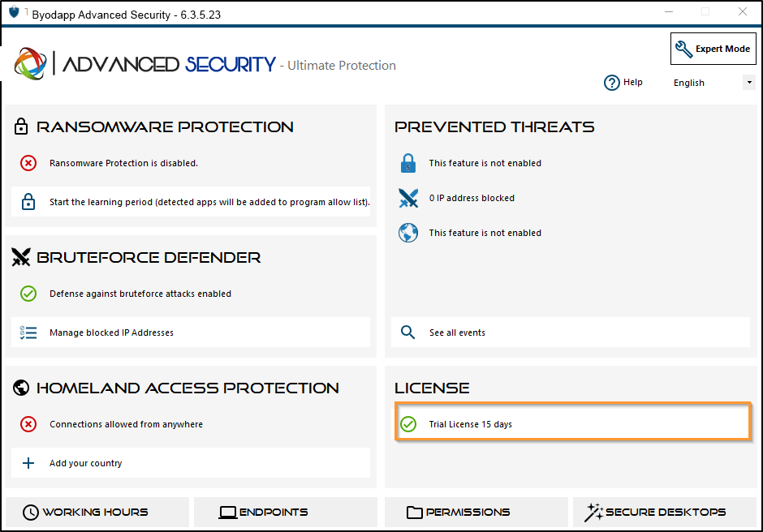Click magnifier icon beside See all events
This screenshot has width=763, height=532.
(407, 332)
